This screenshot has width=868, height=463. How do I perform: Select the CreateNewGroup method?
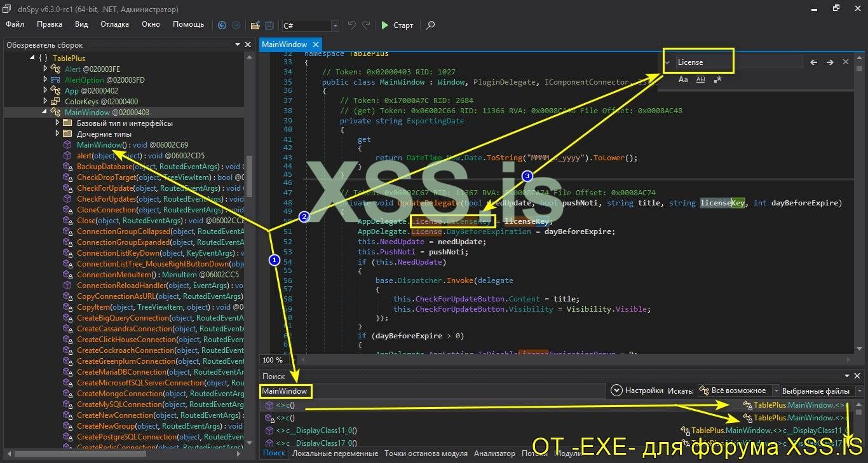(153, 426)
